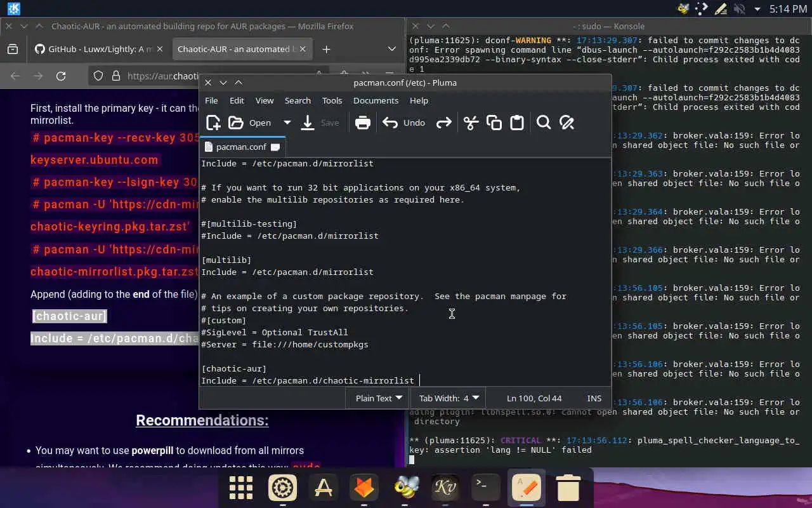This screenshot has height=508, width=812.
Task: Open the KDE application launcher
Action: [13, 9]
